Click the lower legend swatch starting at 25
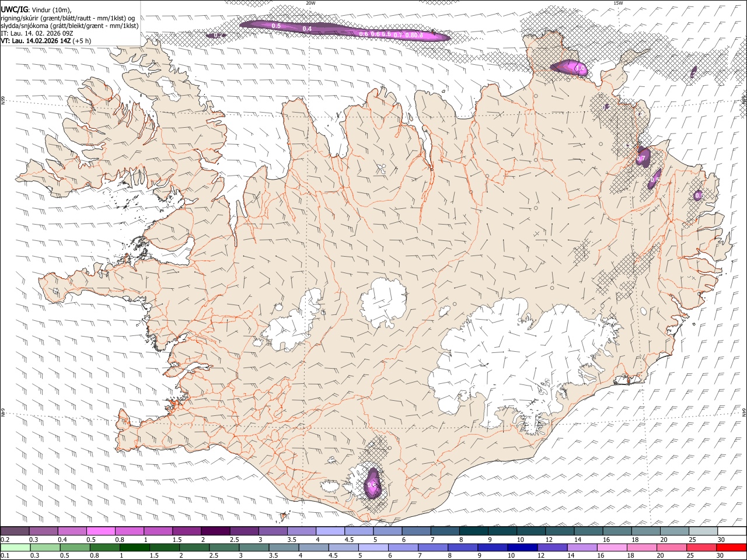The width and height of the screenshot is (747, 560). click(x=701, y=547)
